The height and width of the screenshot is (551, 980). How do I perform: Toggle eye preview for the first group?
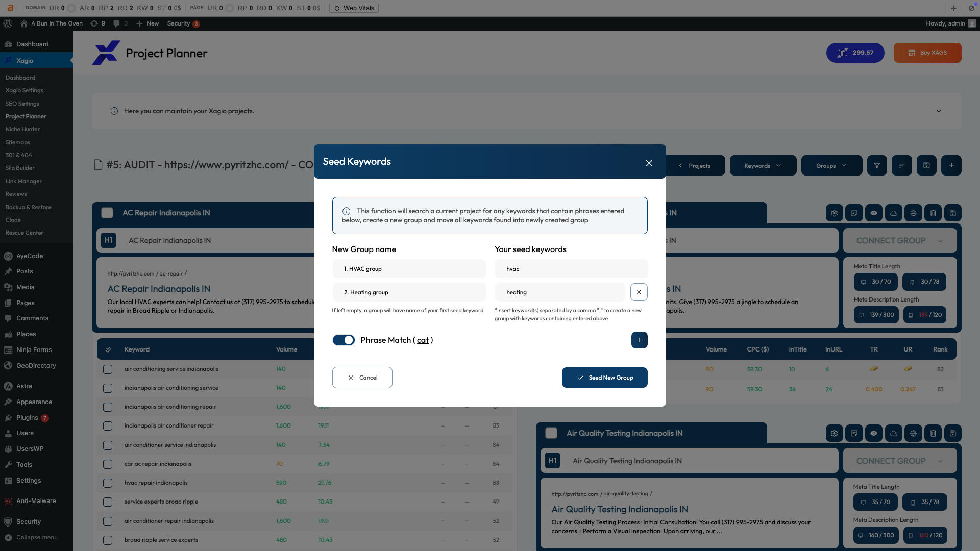[874, 213]
